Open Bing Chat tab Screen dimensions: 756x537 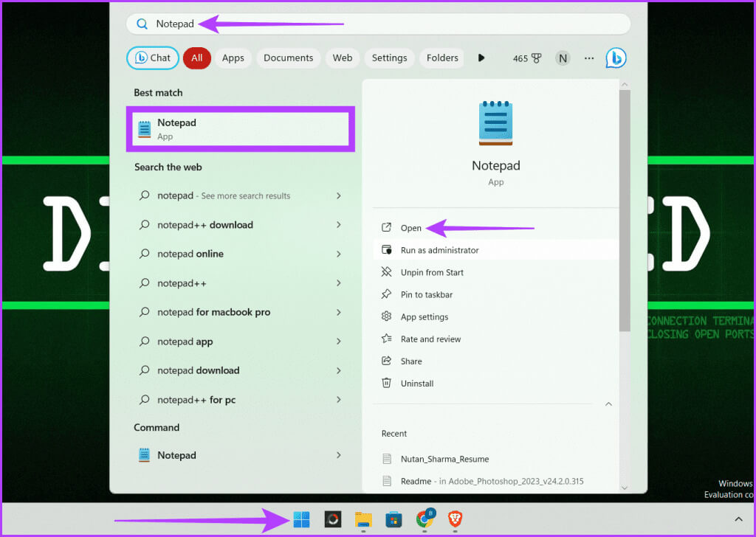click(x=153, y=58)
